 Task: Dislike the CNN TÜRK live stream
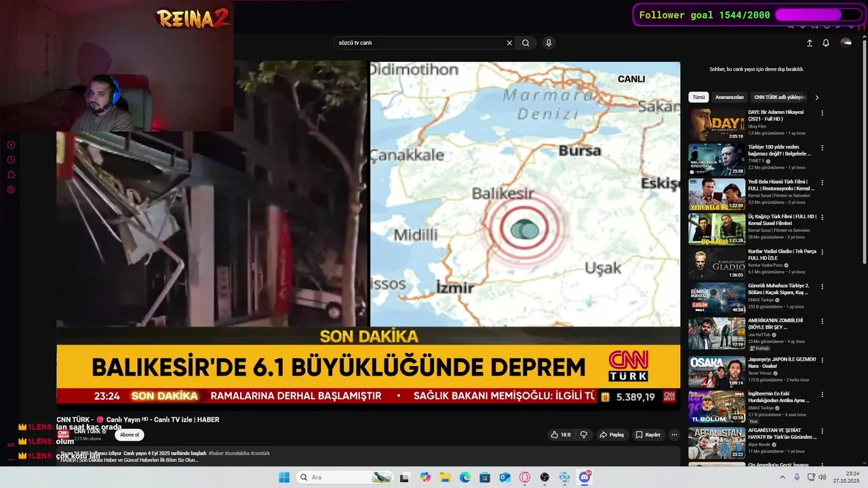[x=584, y=434]
